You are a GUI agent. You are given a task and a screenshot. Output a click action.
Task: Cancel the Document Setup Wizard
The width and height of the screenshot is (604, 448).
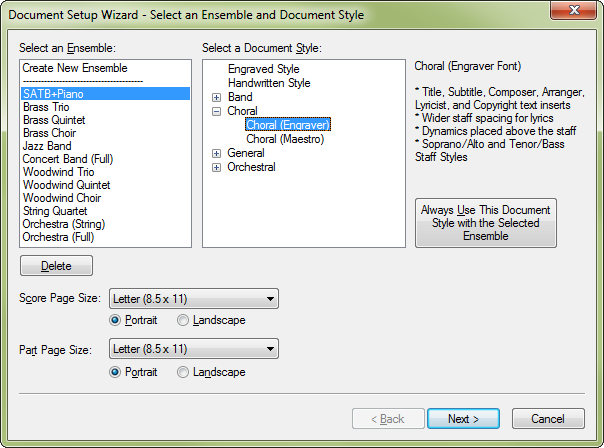(548, 419)
